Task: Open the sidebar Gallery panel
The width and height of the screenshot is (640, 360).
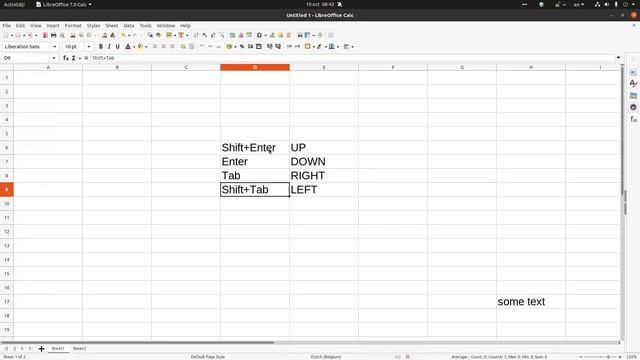Action: (633, 96)
